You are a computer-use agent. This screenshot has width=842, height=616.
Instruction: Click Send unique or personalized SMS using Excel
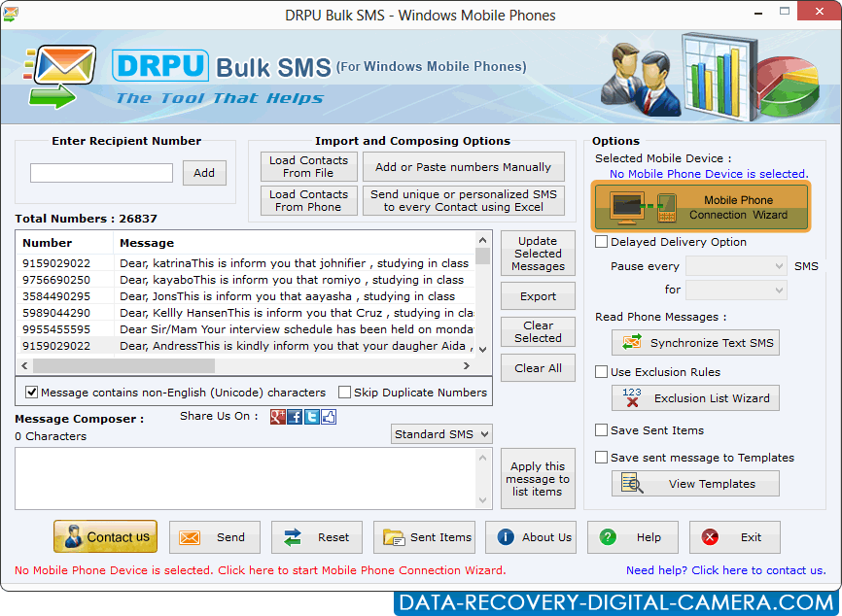pyautogui.click(x=464, y=200)
